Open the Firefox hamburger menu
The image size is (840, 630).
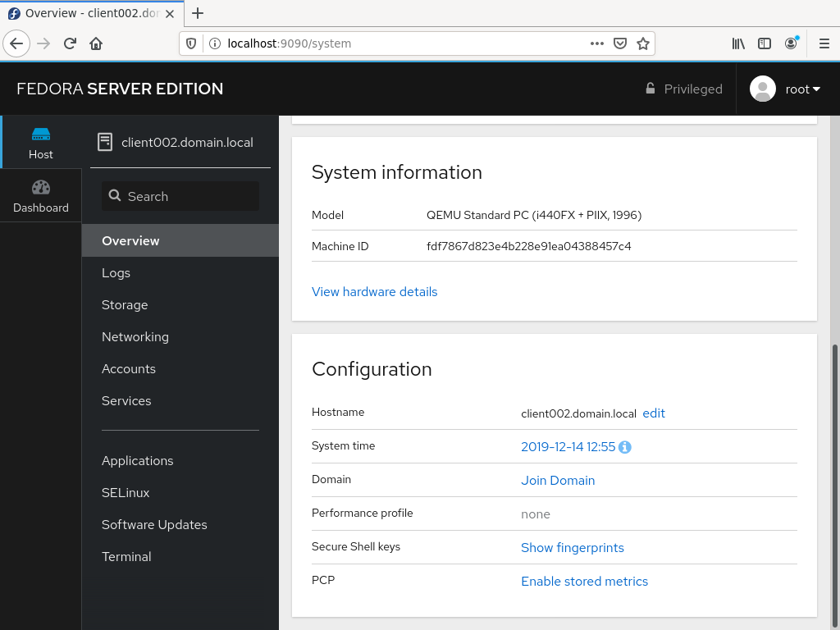(x=824, y=43)
